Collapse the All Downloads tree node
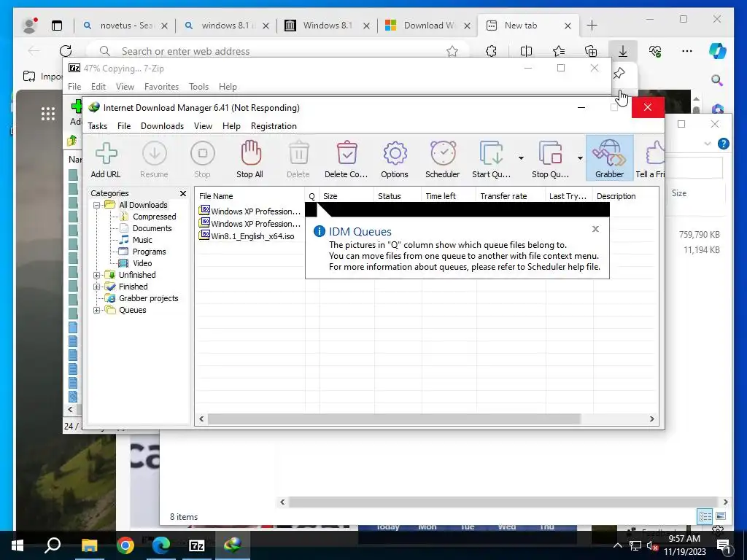The width and height of the screenshot is (747, 560). click(x=97, y=205)
